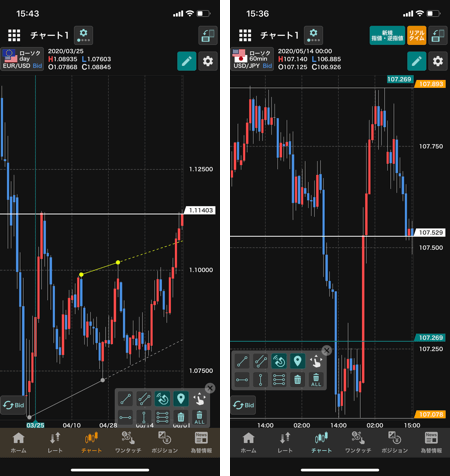Toggle Bid/Ask button on USD/JPY chart
Viewport: 450px width, 476px height.
[x=244, y=405]
